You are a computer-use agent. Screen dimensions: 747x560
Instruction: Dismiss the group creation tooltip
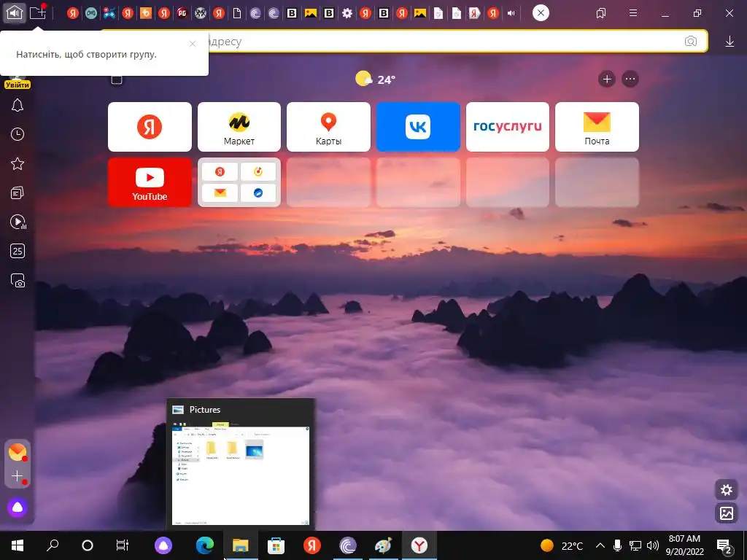(193, 44)
